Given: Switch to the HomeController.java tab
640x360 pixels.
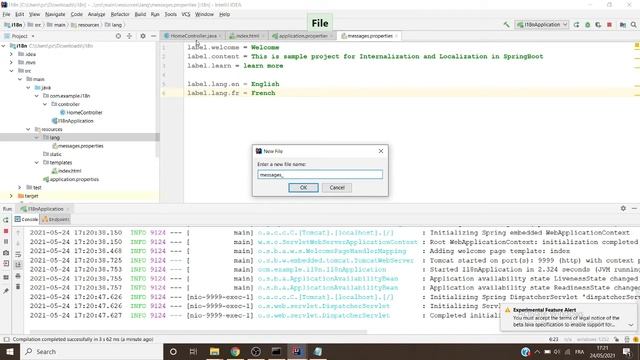Looking at the screenshot, I should pos(193,36).
